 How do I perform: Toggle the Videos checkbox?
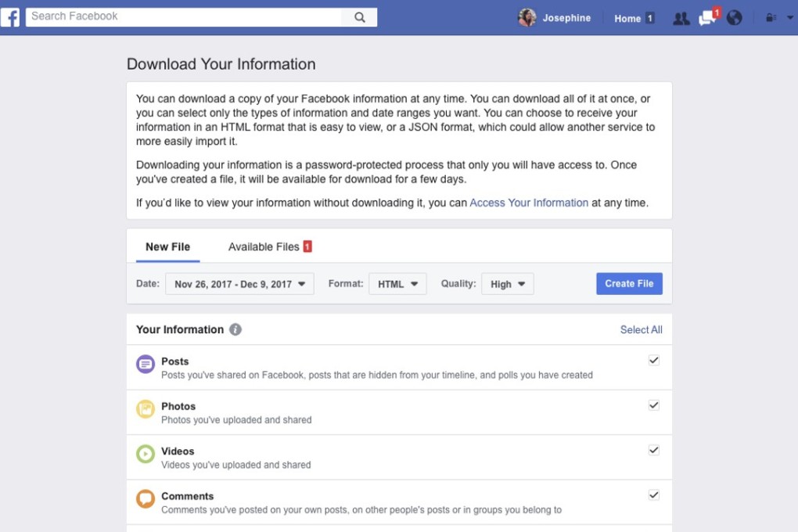(x=653, y=450)
